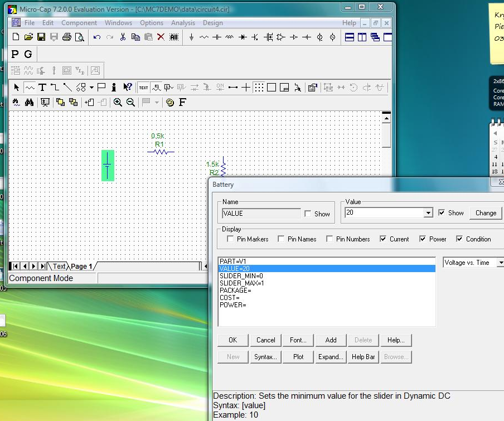Click the schematic vertical scrollbar up arrow

click(x=386, y=119)
